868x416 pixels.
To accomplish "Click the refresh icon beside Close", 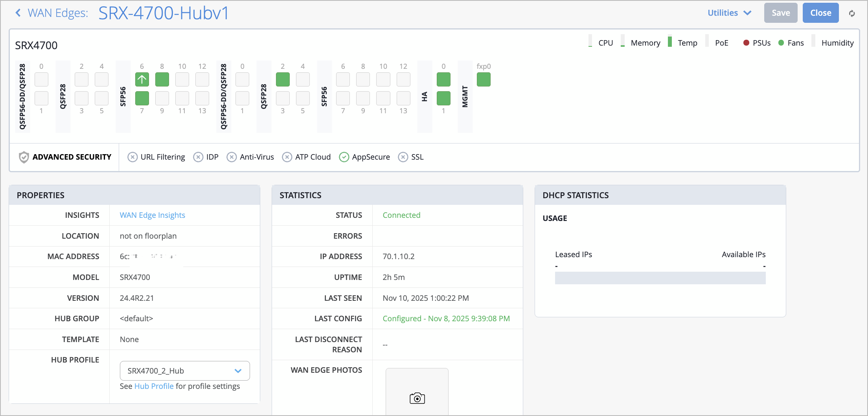I will coord(852,13).
